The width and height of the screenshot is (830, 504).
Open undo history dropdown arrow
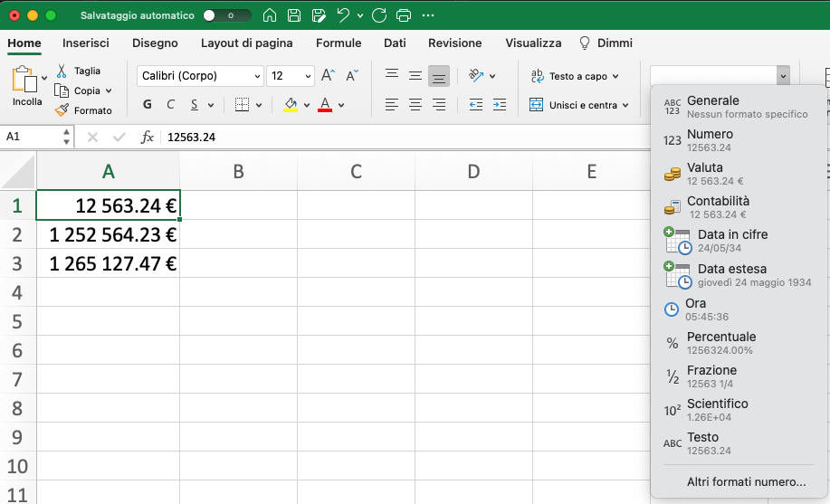(360, 16)
